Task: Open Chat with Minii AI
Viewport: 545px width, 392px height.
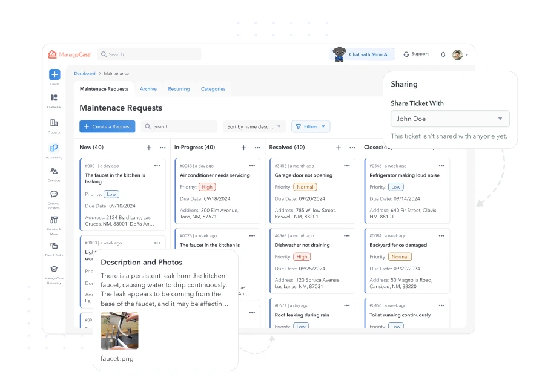Action: coord(362,54)
